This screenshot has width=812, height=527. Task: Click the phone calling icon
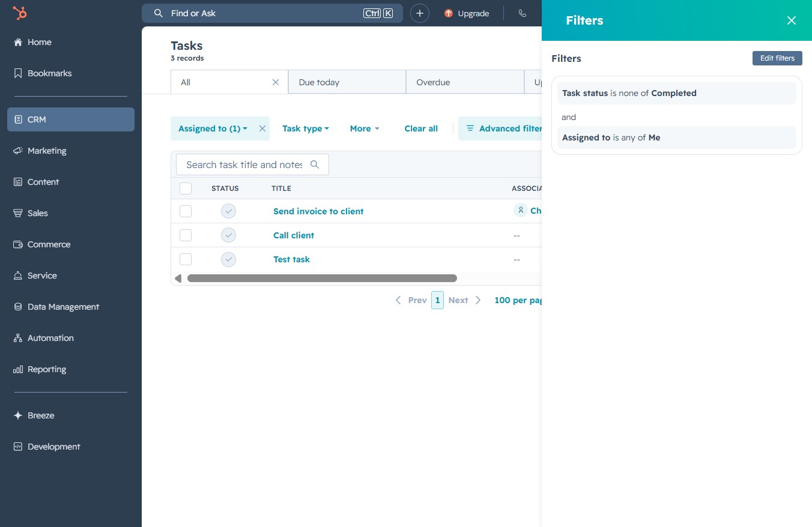(523, 13)
